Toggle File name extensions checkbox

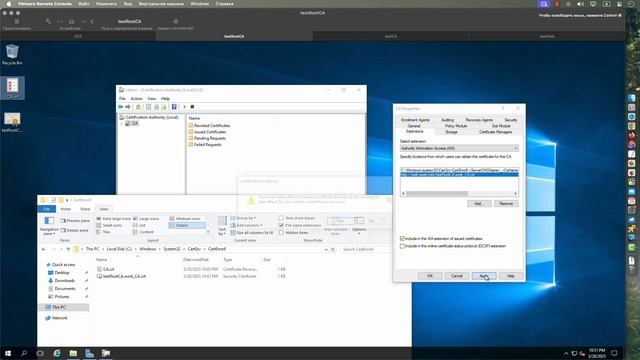[x=281, y=225]
